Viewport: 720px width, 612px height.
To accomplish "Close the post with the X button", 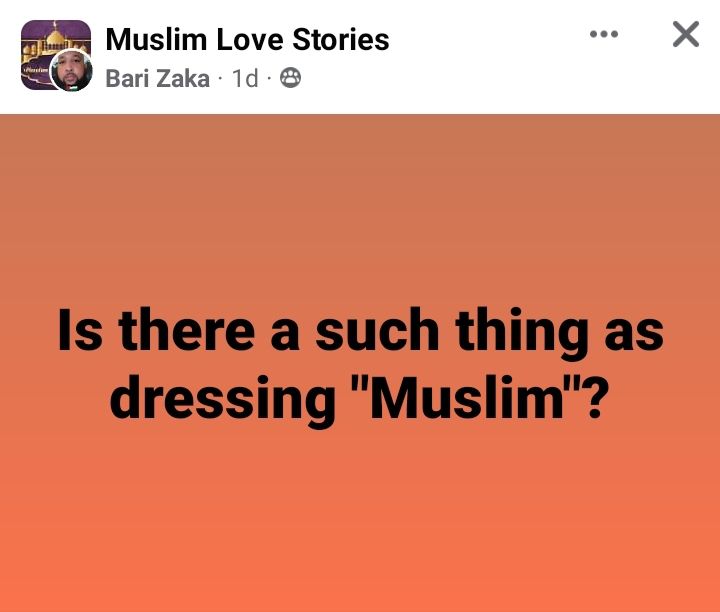I will (685, 35).
